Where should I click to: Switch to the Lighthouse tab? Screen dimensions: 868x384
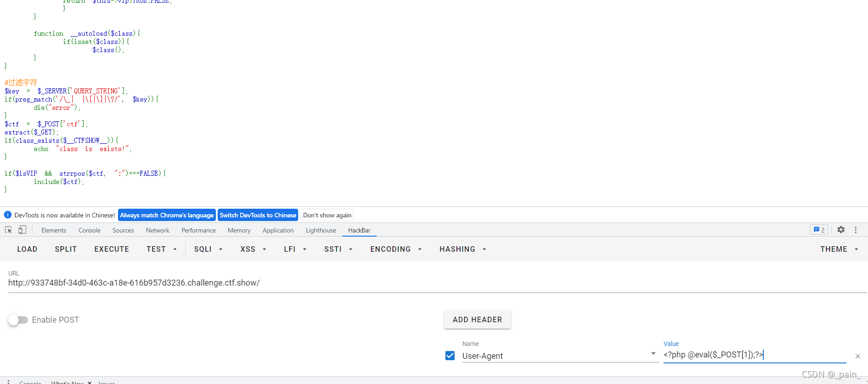click(x=321, y=230)
